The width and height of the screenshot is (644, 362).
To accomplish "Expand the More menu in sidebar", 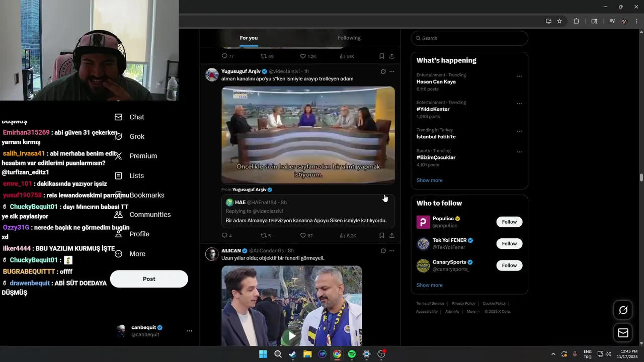I will click(x=130, y=254).
